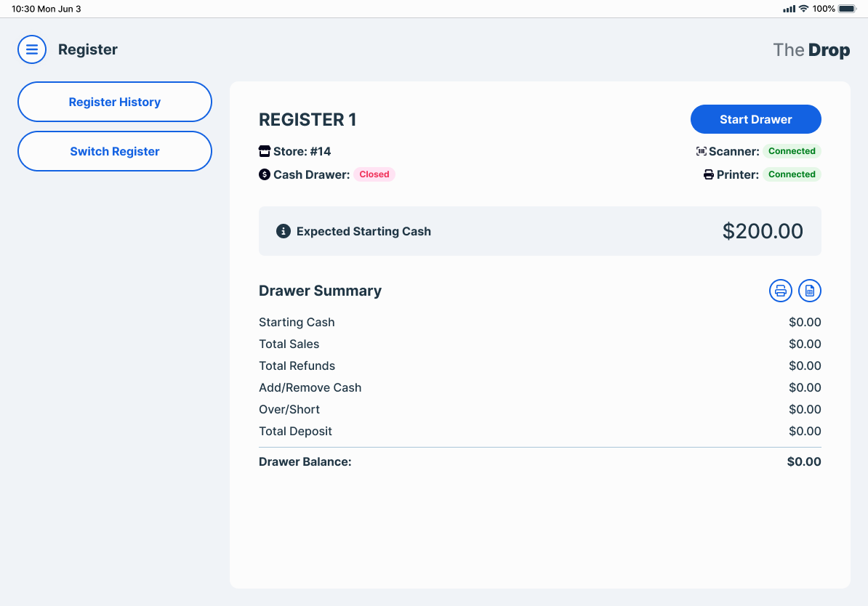Tap the Wi-Fi indicator in status bar
This screenshot has height=606, width=868.
[803, 9]
